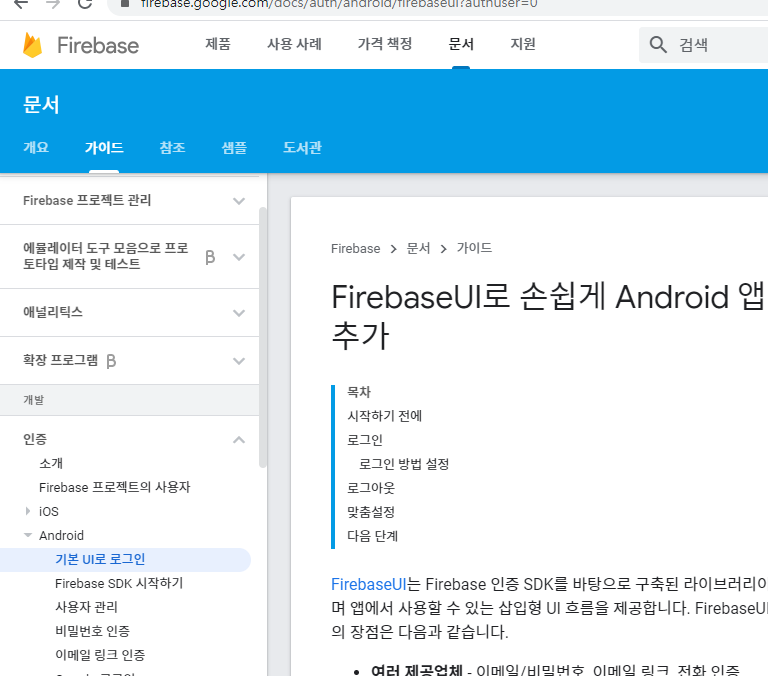Click the browser forward arrow
The height and width of the screenshot is (676, 768).
[x=53, y=4]
